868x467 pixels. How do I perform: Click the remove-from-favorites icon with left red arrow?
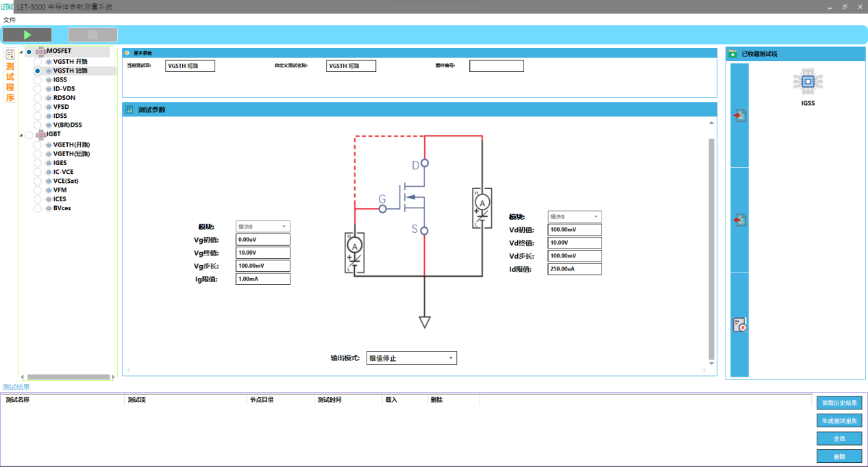[x=739, y=220]
